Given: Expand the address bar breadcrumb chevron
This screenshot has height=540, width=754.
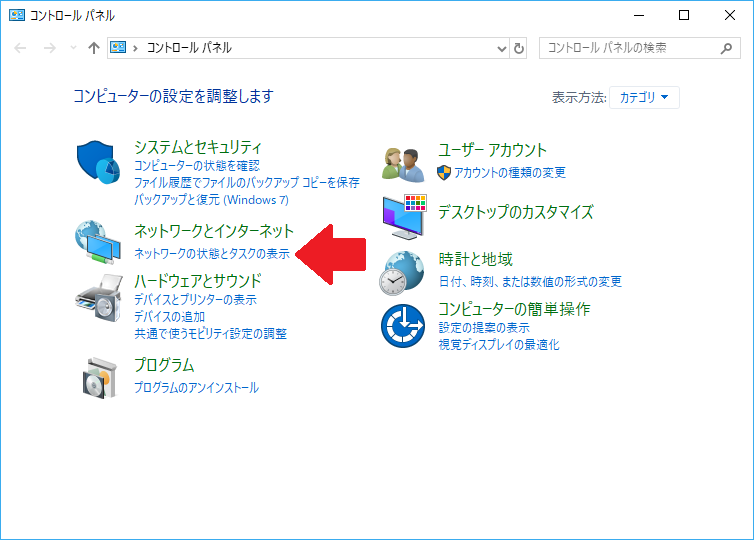Looking at the screenshot, I should click(136, 48).
